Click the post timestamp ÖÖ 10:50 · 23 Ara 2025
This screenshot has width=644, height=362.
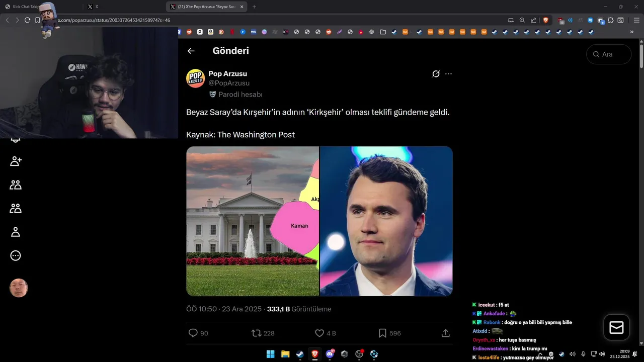click(x=224, y=309)
